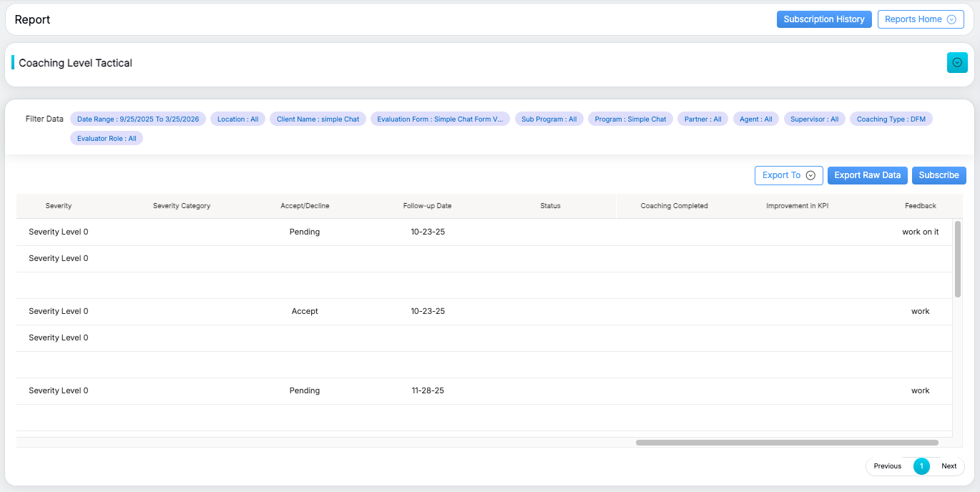Click Export Raw Data button
980x492 pixels.
pyautogui.click(x=867, y=175)
